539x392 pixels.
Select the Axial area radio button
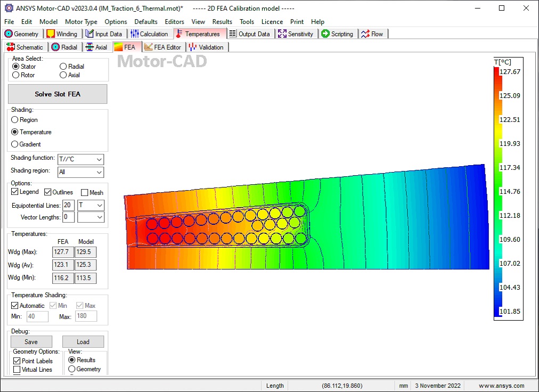63,75
